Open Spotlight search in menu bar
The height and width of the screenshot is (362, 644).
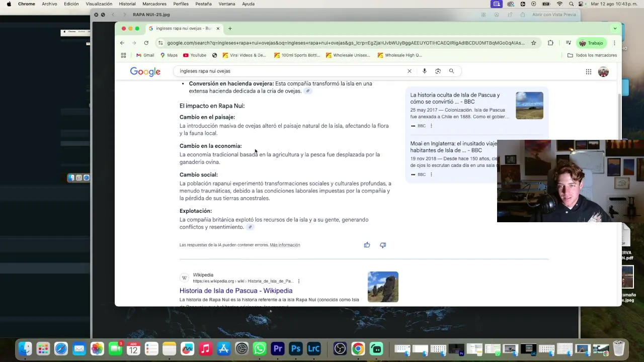pos(571,4)
